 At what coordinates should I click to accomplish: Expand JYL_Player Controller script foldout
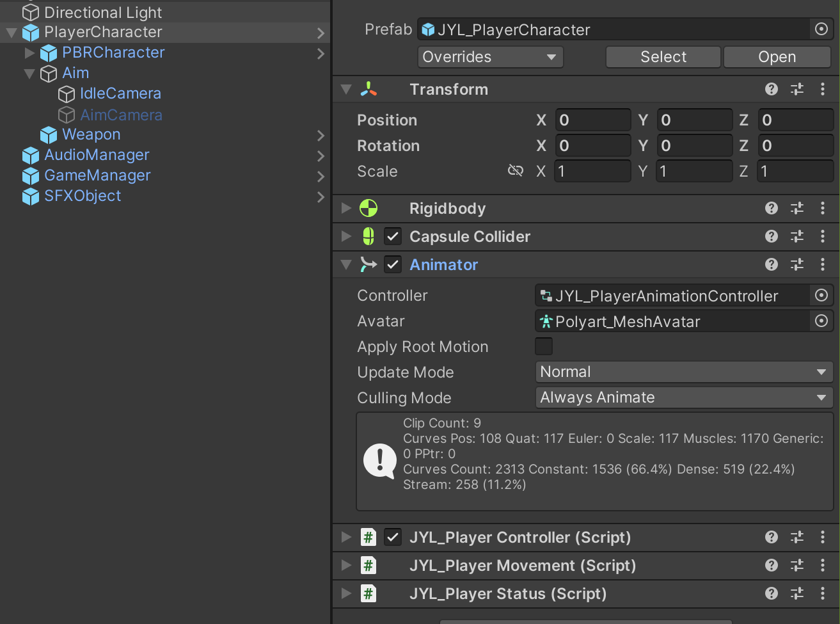point(346,537)
